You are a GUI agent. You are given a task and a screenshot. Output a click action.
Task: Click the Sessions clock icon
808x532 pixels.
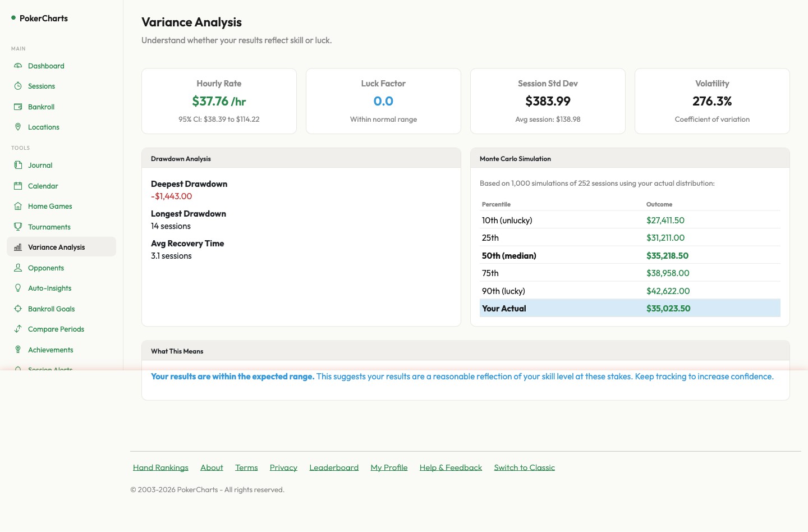(18, 86)
